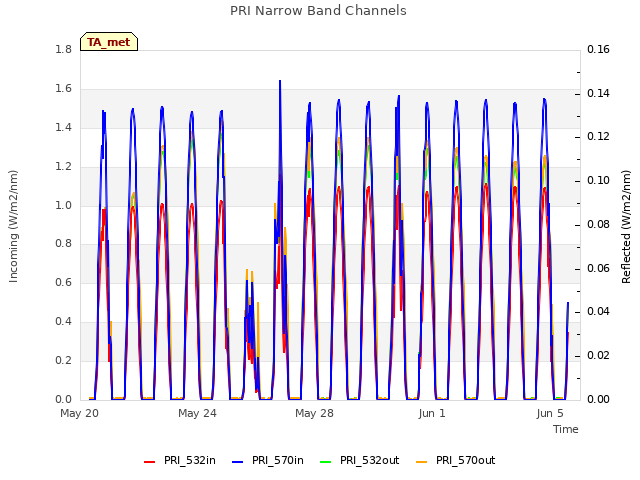Click the 0.08 right axis value
640x480 pixels.
pos(598,224)
